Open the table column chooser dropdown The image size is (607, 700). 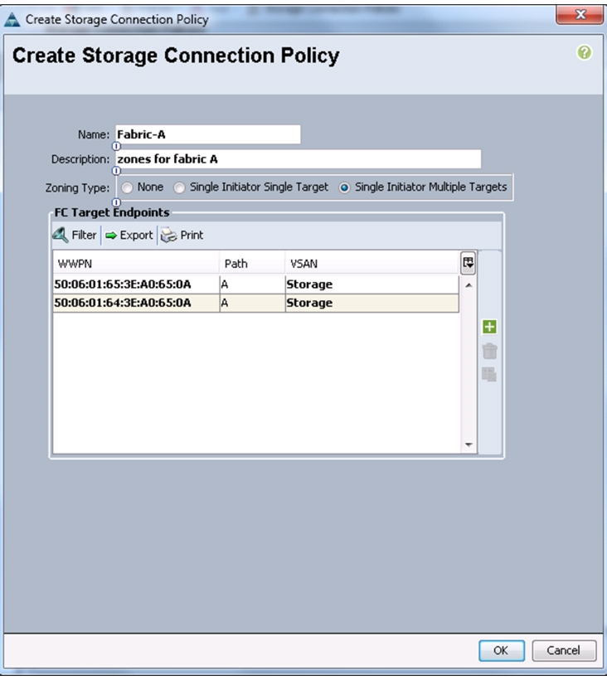click(x=468, y=263)
